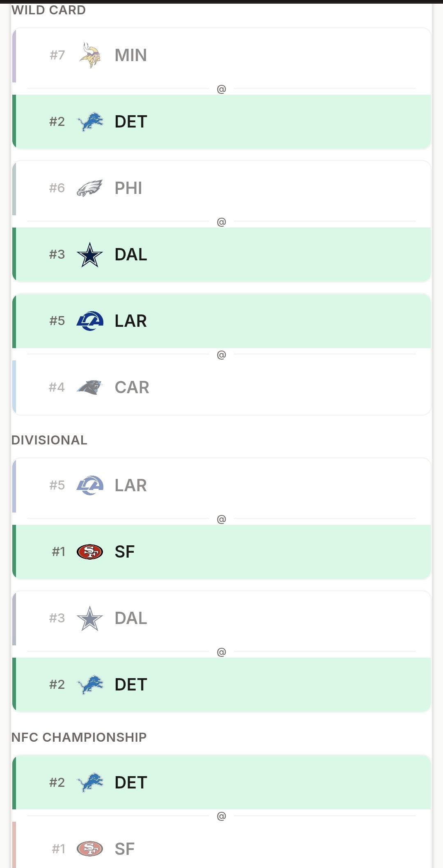Click the 49ers logo in NFC Championship
Viewport: 443px width, 868px height.
click(90, 849)
